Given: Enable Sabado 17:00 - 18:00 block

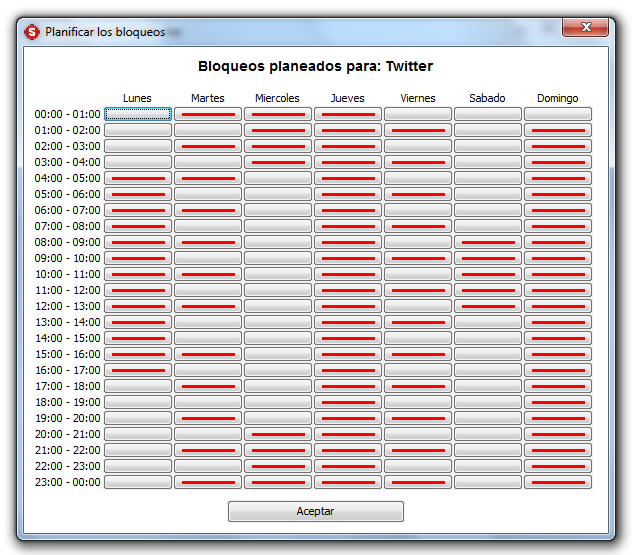Looking at the screenshot, I should pos(488,386).
